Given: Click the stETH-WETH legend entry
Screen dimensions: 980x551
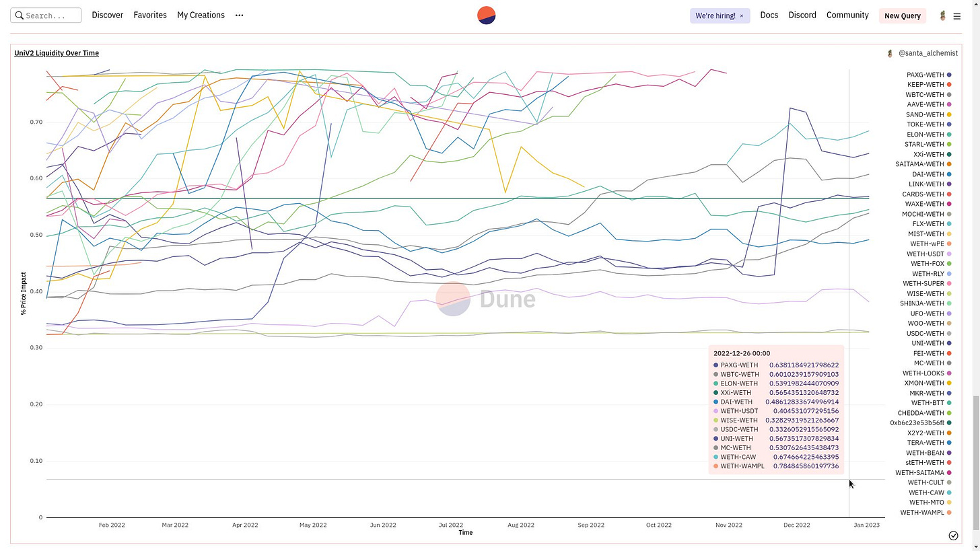Looking at the screenshot, I should 929,462.
